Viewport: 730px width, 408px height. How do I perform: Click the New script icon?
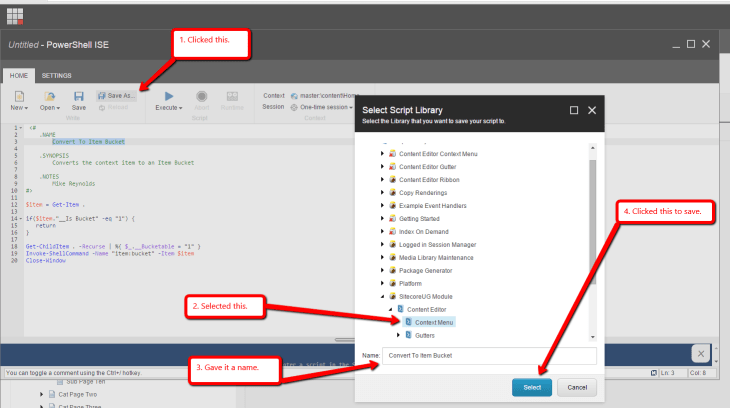19,96
